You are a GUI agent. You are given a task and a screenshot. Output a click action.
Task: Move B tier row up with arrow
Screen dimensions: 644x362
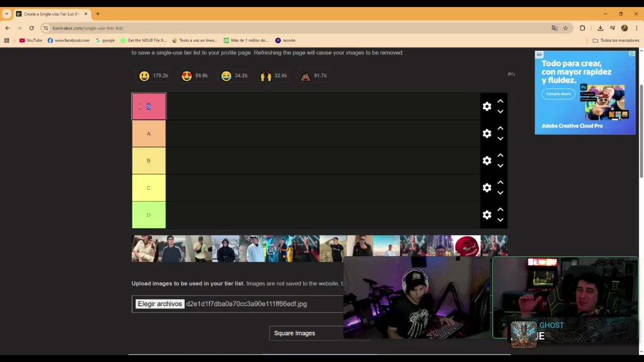pos(500,155)
